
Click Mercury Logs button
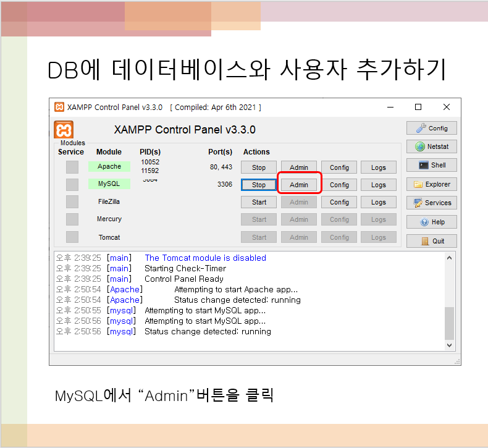pyautogui.click(x=379, y=219)
